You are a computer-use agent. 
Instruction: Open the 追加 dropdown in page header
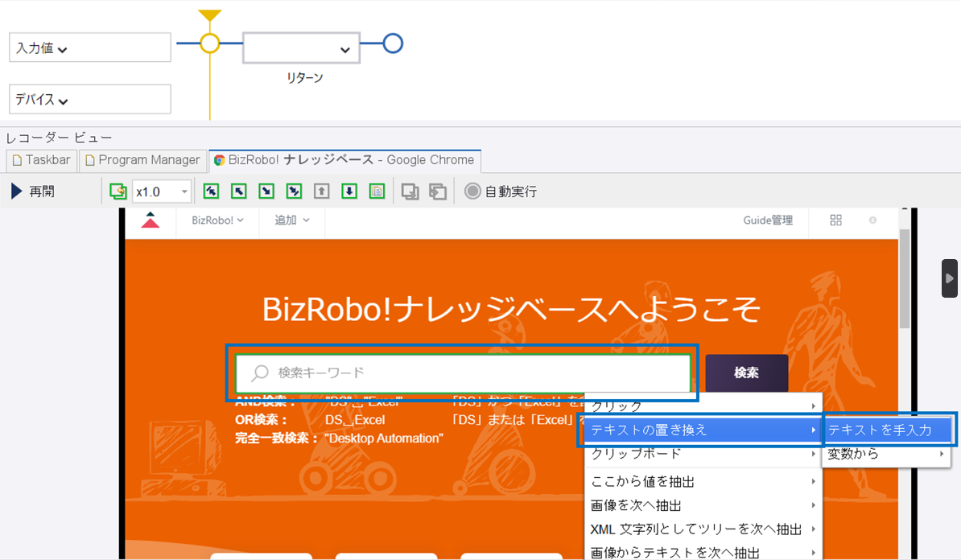291,220
